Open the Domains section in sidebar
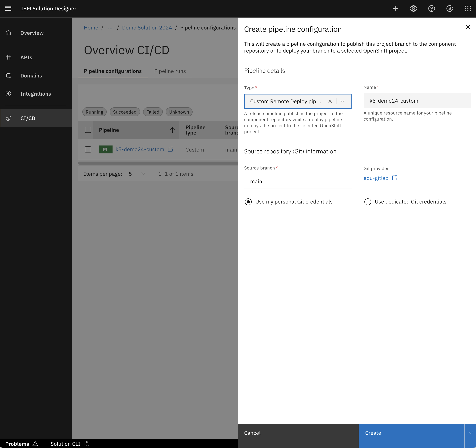Image resolution: width=476 pixels, height=448 pixels. tap(31, 75)
